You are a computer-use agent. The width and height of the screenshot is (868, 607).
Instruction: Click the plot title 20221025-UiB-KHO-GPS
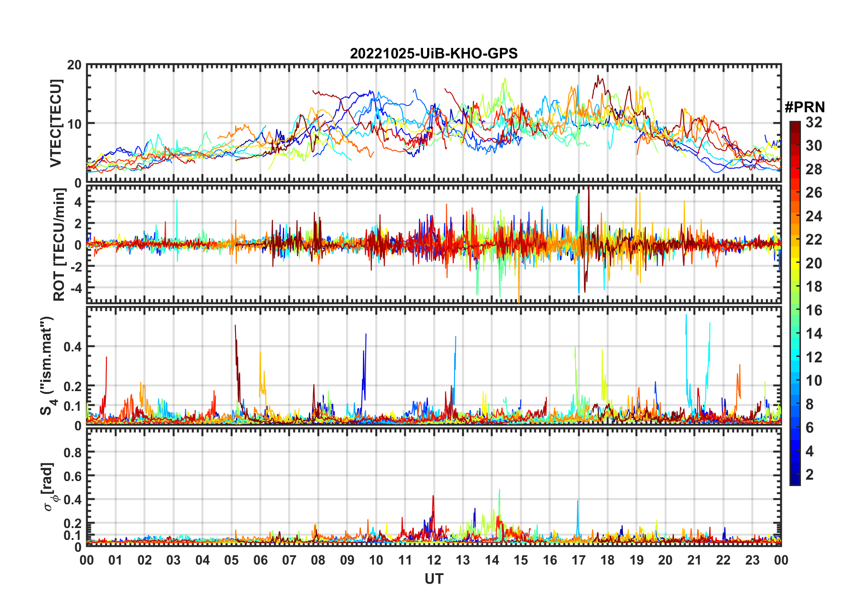pyautogui.click(x=434, y=53)
